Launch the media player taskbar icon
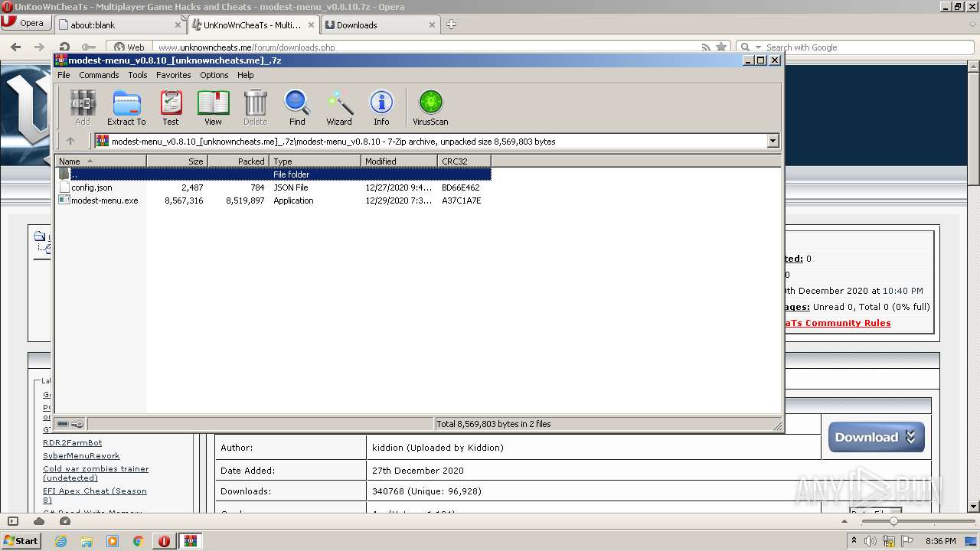Image resolution: width=980 pixels, height=551 pixels. point(113,541)
